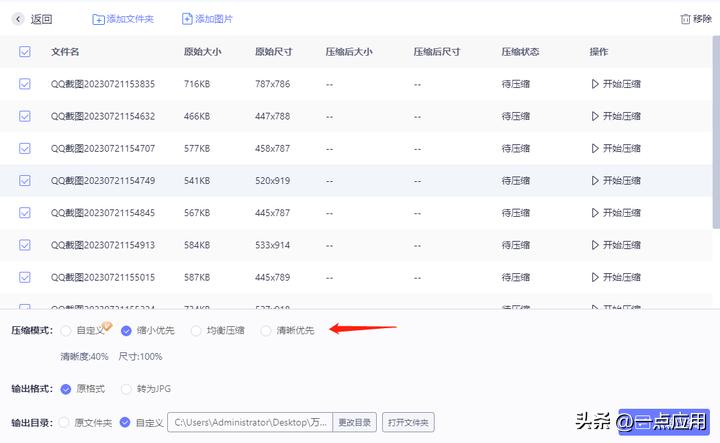
Task: Toggle the select-all checkbox in header
Action: point(25,51)
